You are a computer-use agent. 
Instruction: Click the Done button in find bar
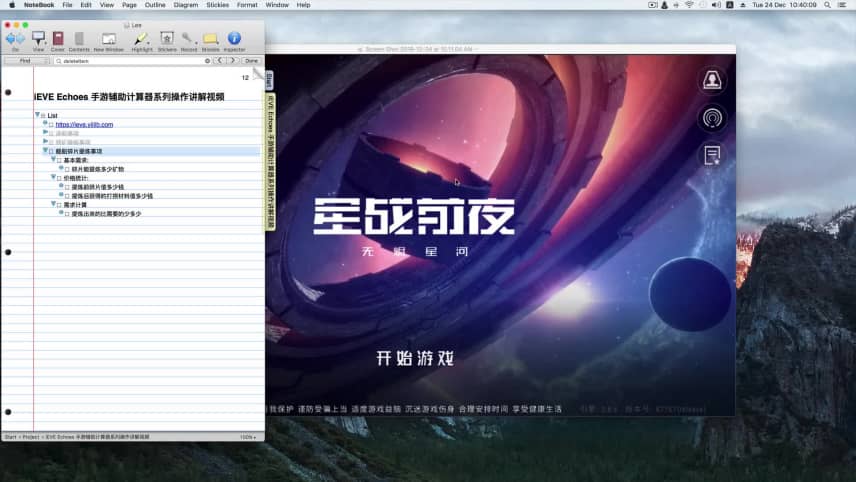coord(251,61)
